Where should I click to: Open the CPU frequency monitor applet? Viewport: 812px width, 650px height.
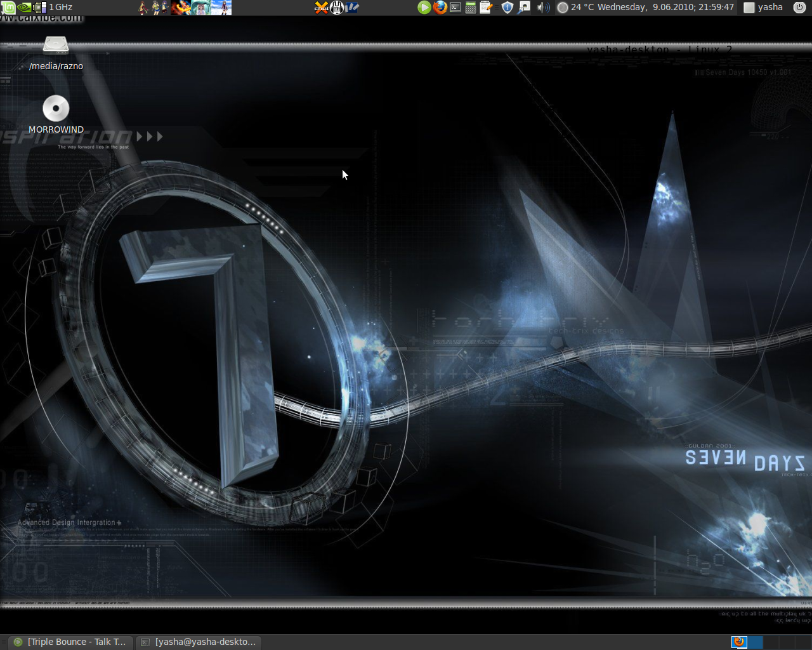click(53, 8)
